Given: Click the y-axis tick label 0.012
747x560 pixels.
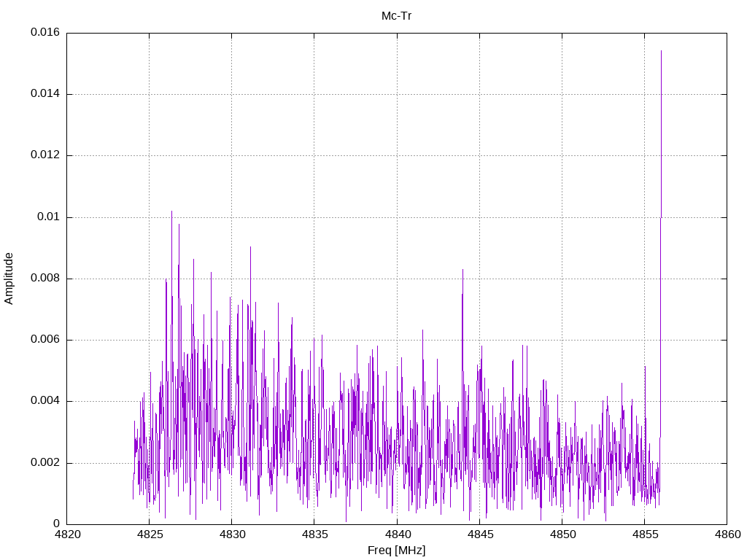Looking at the screenshot, I should [x=45, y=155].
